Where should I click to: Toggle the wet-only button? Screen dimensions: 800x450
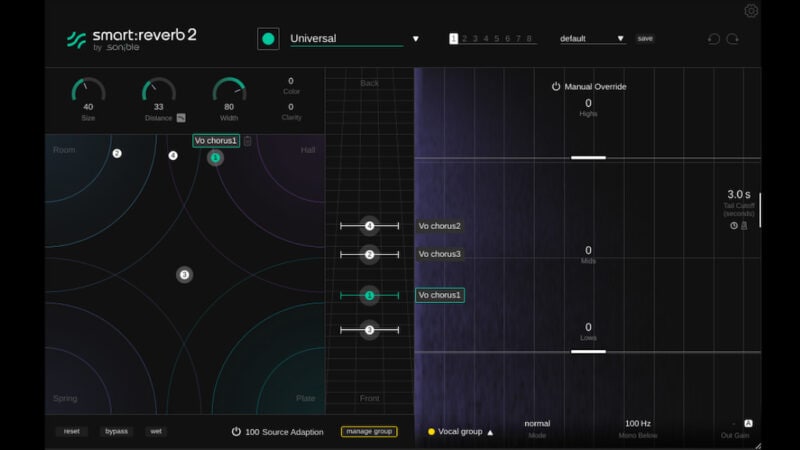156,431
